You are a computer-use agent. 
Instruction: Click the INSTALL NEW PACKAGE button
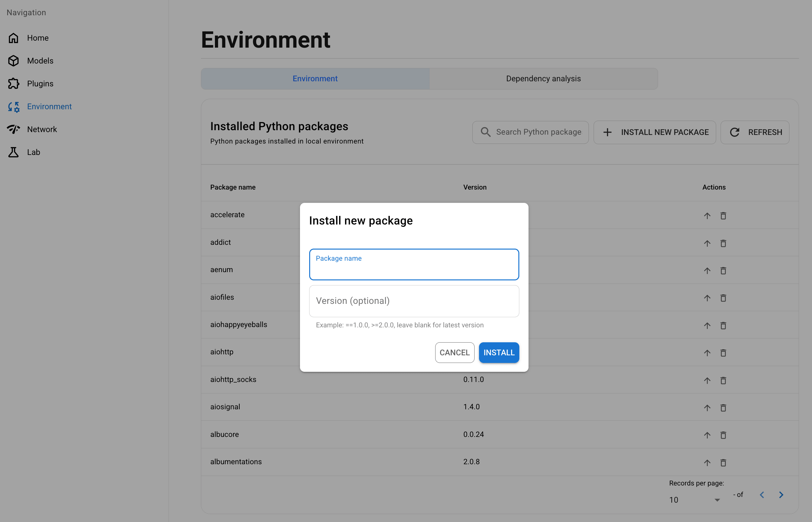(655, 132)
